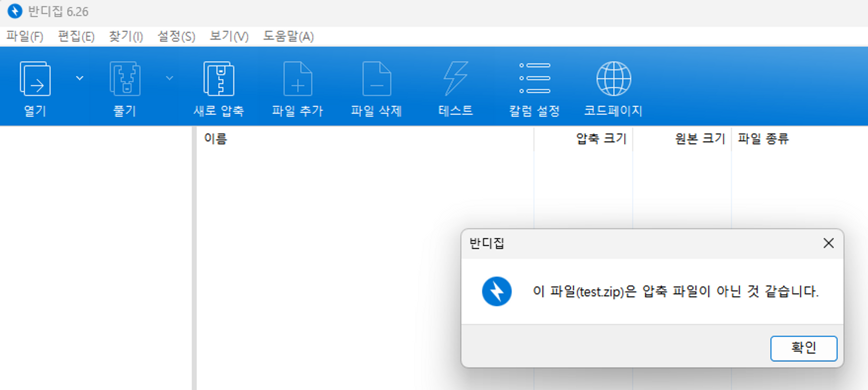Click the Bandizip logo in title bar
Image resolution: width=868 pixels, height=390 pixels.
pos(15,11)
